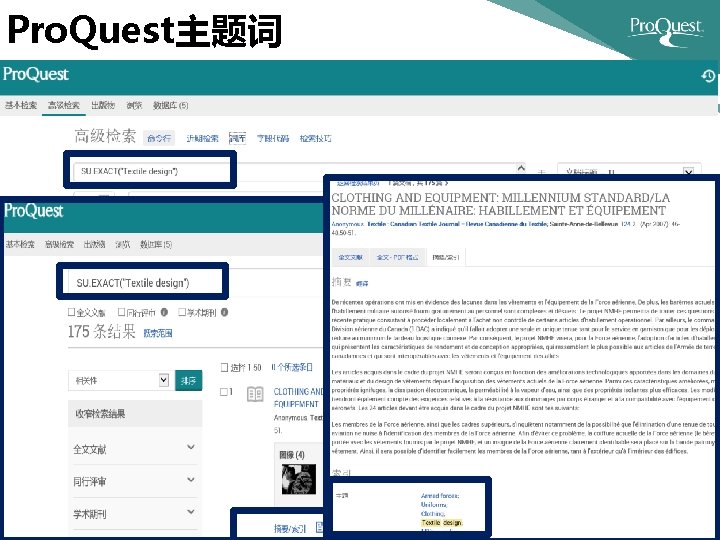
Task: Click the Armed forces subject link
Action: point(440,496)
